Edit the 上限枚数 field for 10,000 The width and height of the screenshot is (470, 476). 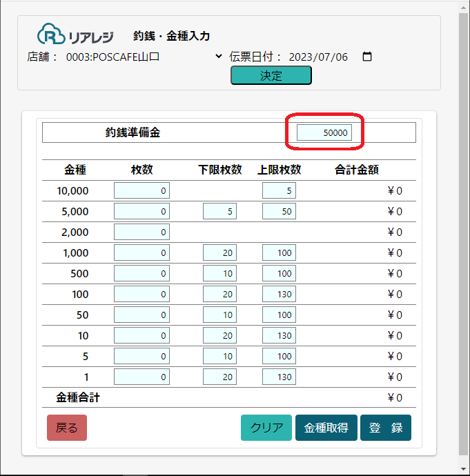pyautogui.click(x=279, y=190)
